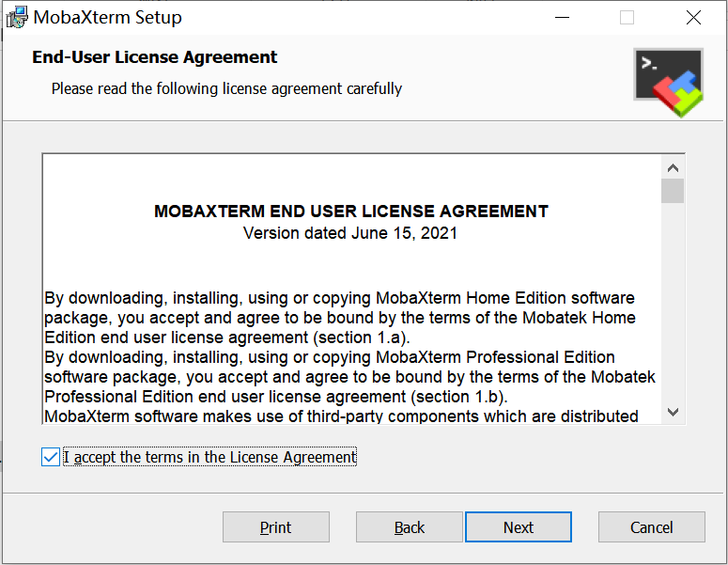Click the scroll up arrow of license text
This screenshot has height=565, width=728.
673,167
